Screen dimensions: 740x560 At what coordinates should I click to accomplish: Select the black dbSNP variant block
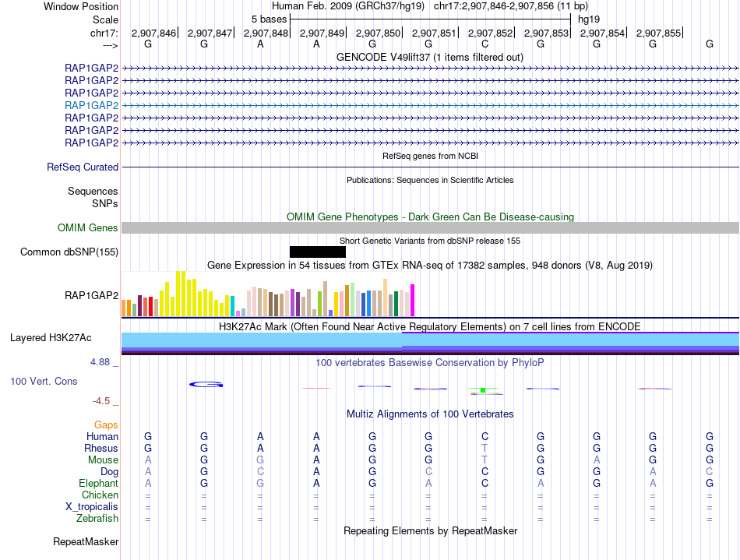[x=318, y=252]
